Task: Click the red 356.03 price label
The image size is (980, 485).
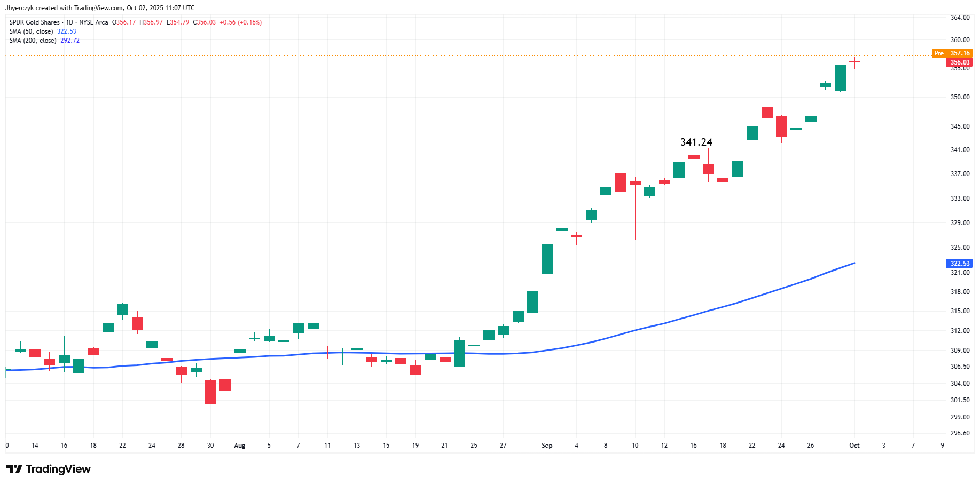Action: pyautogui.click(x=960, y=62)
